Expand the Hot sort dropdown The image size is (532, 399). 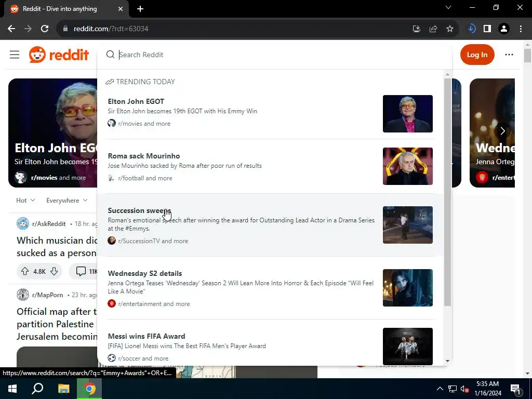pyautogui.click(x=25, y=201)
